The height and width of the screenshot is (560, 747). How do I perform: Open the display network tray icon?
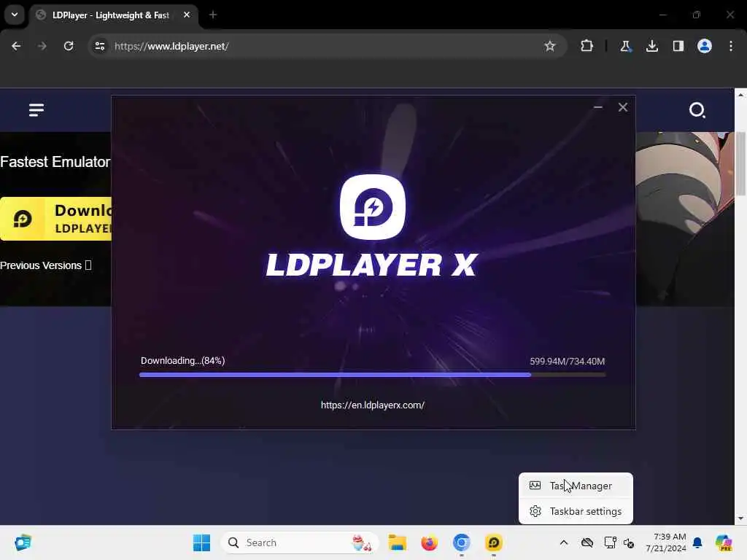[x=610, y=542]
